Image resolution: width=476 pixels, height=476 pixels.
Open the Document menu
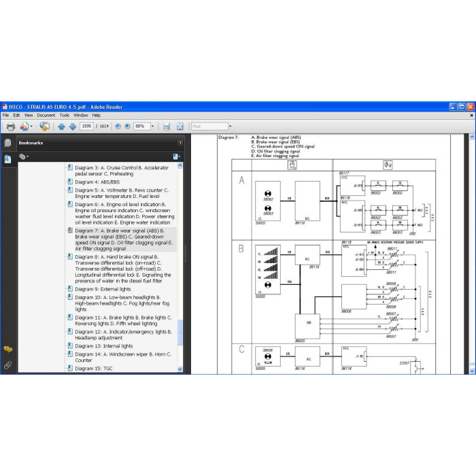point(46,116)
